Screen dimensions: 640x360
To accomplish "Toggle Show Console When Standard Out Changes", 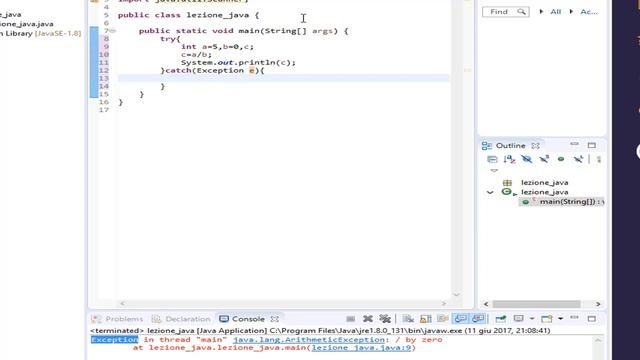I will coord(460,319).
